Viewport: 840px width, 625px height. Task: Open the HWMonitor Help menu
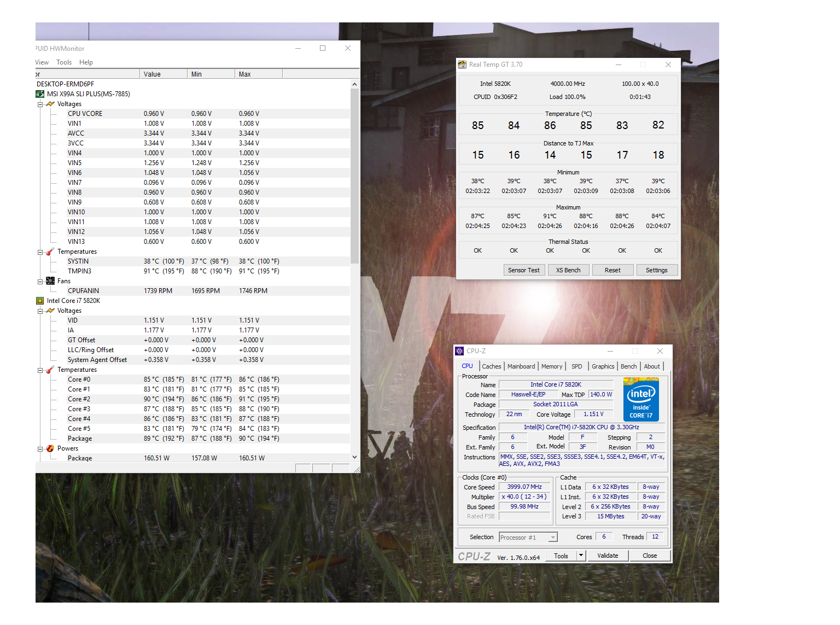86,62
